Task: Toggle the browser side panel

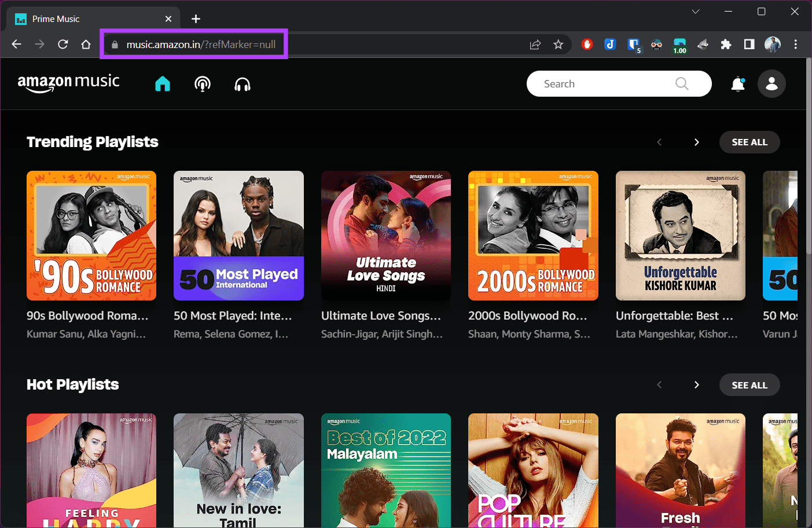Action: 749,45
